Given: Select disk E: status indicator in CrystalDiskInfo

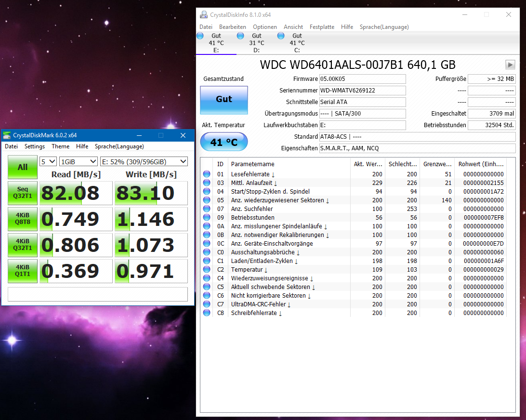Looking at the screenshot, I should 216,43.
